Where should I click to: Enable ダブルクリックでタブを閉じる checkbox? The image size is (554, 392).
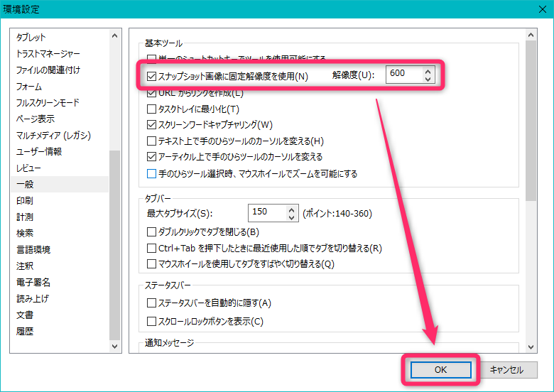[x=151, y=232]
